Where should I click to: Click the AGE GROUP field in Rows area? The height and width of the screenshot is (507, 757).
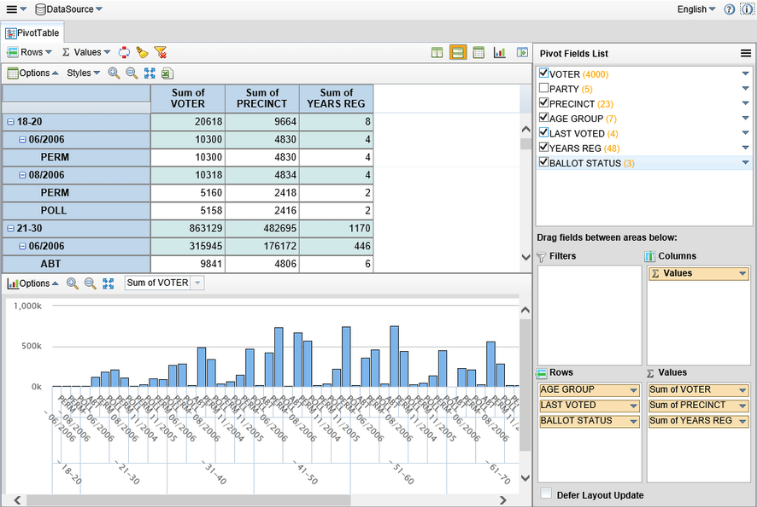(568, 389)
